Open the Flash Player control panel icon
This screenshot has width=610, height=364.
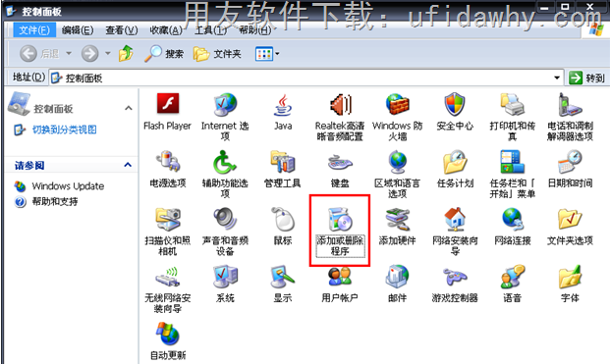pos(168,104)
